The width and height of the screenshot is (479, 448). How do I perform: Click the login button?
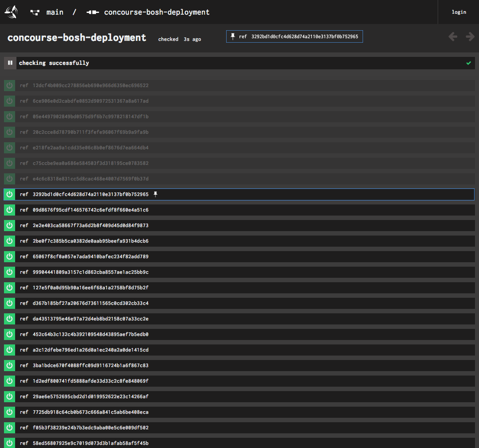459,12
